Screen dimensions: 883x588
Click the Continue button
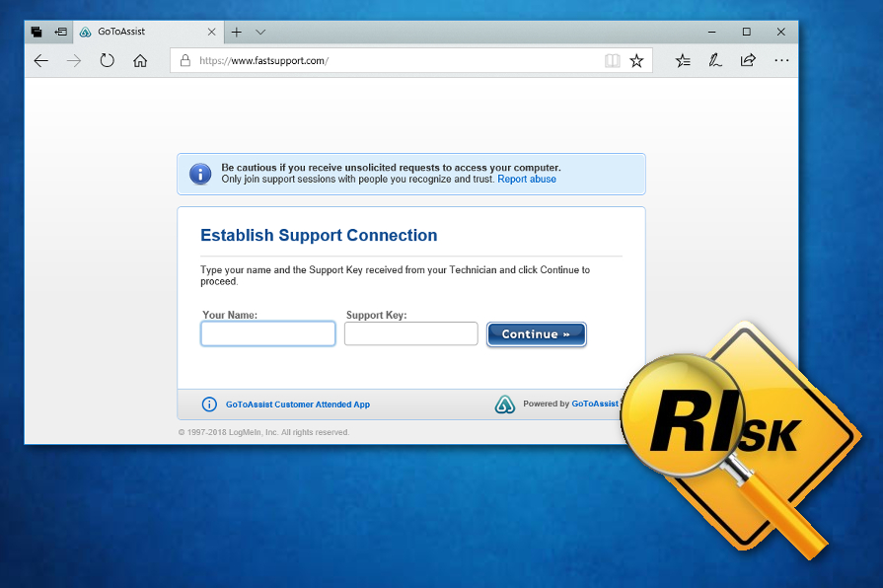click(536, 334)
